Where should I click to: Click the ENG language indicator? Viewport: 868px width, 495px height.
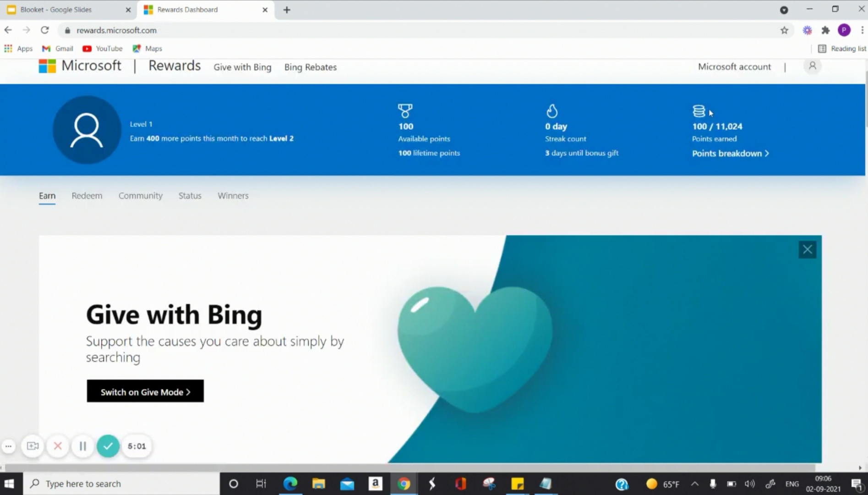[x=792, y=484]
